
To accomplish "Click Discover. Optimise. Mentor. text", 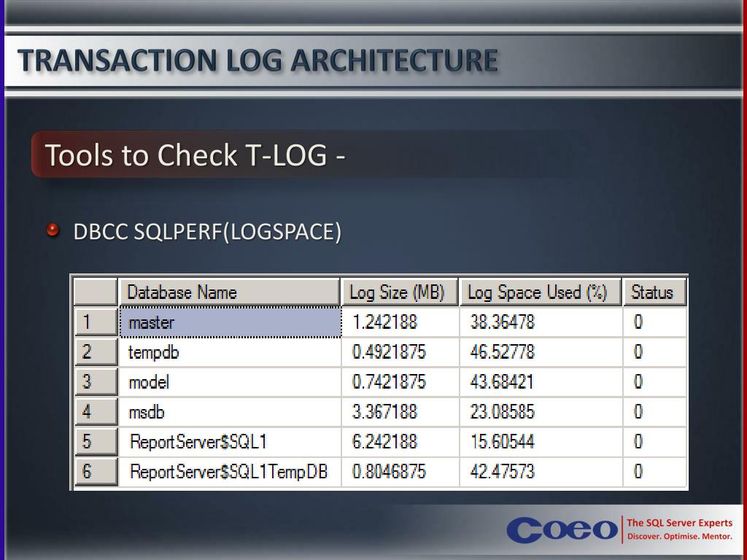I will 679,537.
